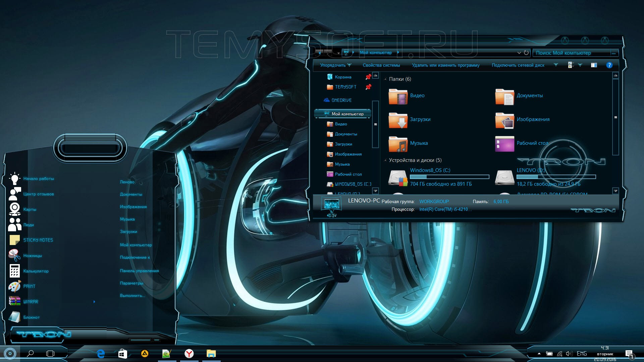Expand WinRAR submenu arrow in start menu
This screenshot has height=362, width=644.
coord(94,302)
